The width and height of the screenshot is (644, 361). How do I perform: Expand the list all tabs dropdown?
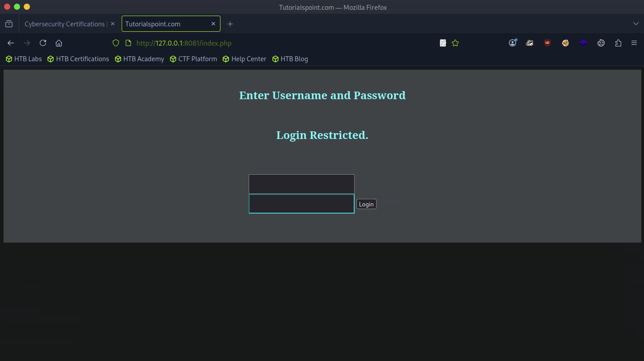[x=636, y=24]
